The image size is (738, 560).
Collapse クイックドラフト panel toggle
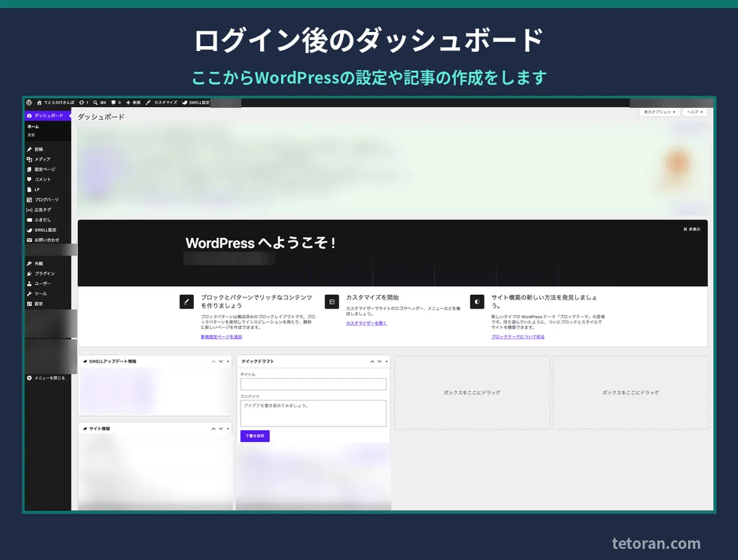(387, 361)
